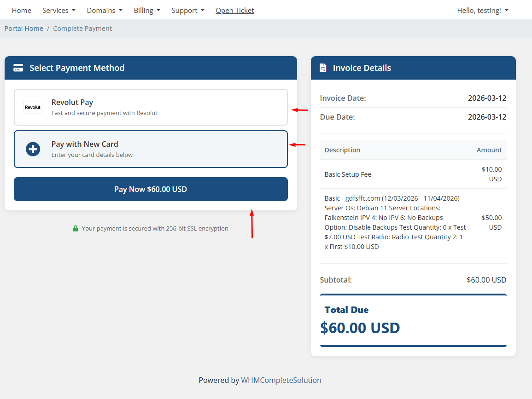The height and width of the screenshot is (399, 532).
Task: Click the Open Ticket link
Action: coord(235,10)
